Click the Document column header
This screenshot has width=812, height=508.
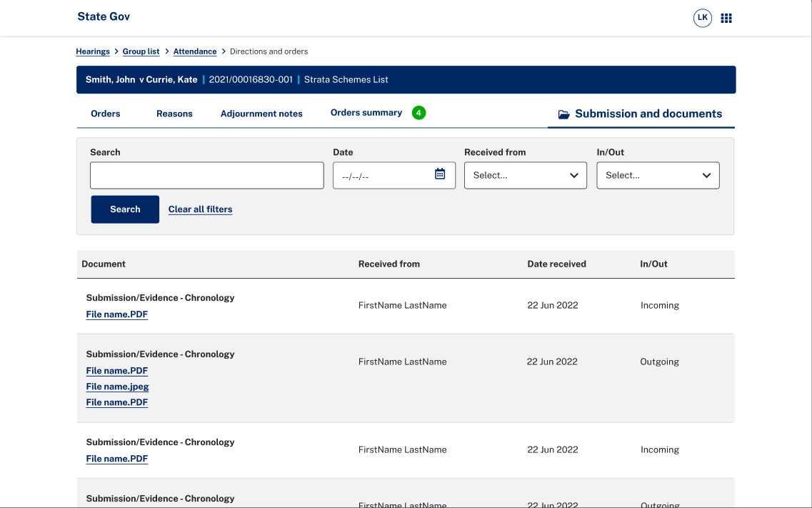coord(104,264)
